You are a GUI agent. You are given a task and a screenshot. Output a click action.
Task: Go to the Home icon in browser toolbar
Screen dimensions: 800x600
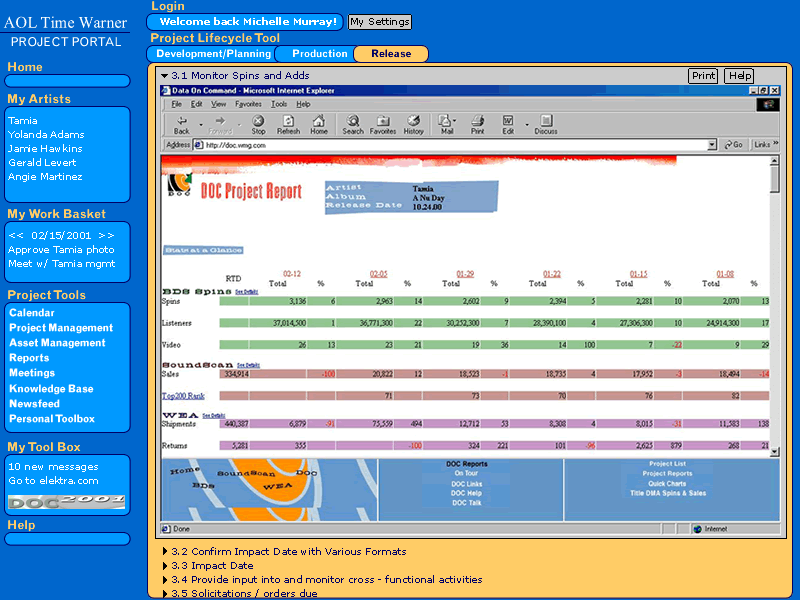point(319,120)
